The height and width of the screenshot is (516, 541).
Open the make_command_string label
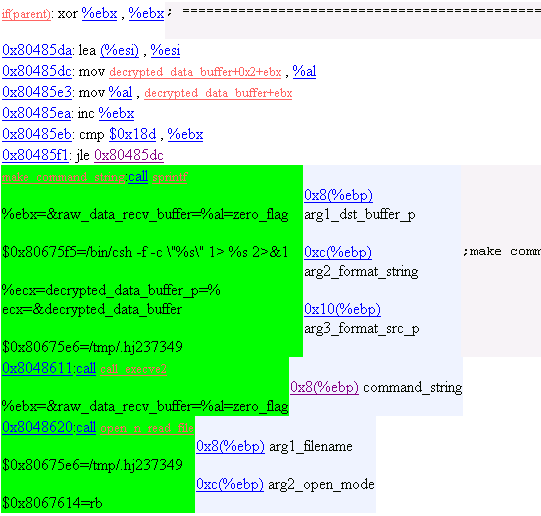click(64, 177)
